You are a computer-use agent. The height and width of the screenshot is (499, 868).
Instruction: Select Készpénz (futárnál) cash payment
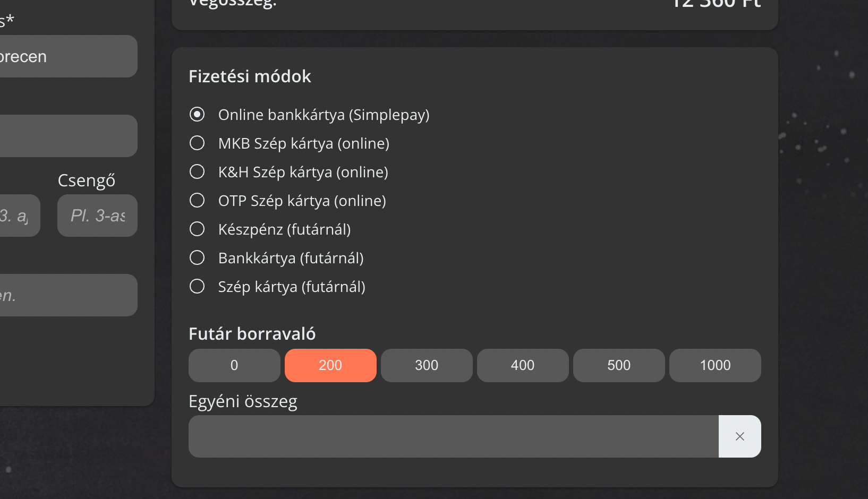[197, 229]
